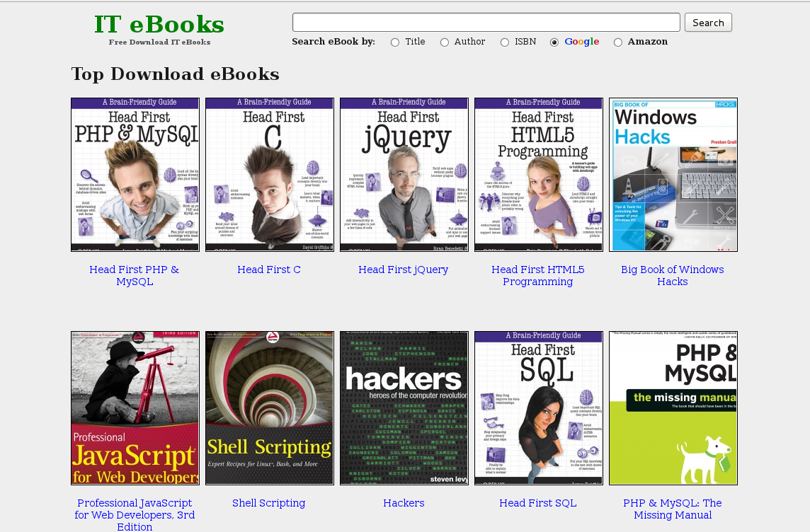Click the Top Download eBooks heading
The height and width of the screenshot is (532, 810).
pos(175,74)
